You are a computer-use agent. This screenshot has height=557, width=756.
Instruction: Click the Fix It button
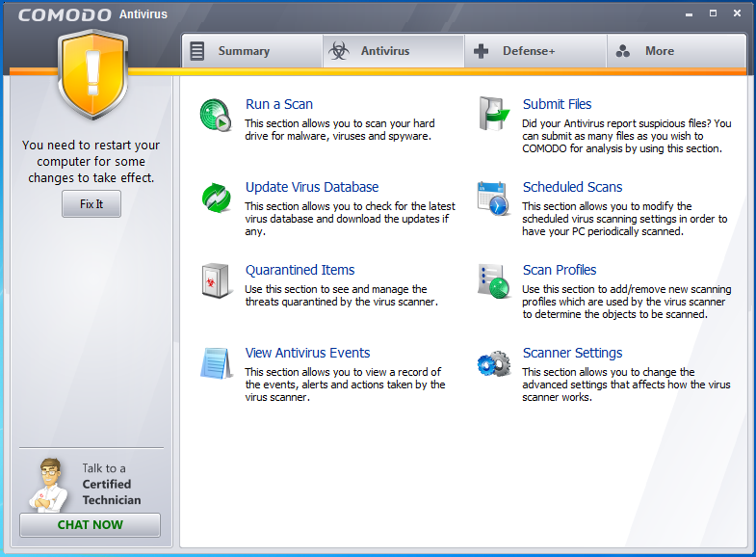(91, 204)
